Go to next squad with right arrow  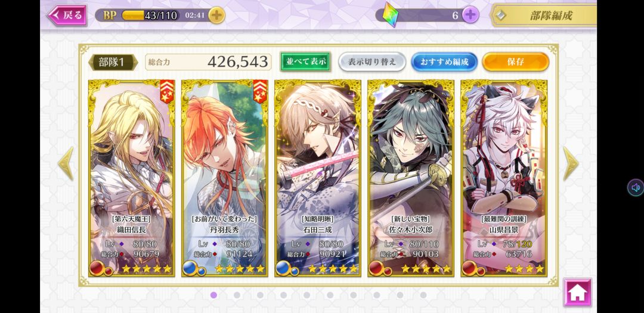(570, 163)
